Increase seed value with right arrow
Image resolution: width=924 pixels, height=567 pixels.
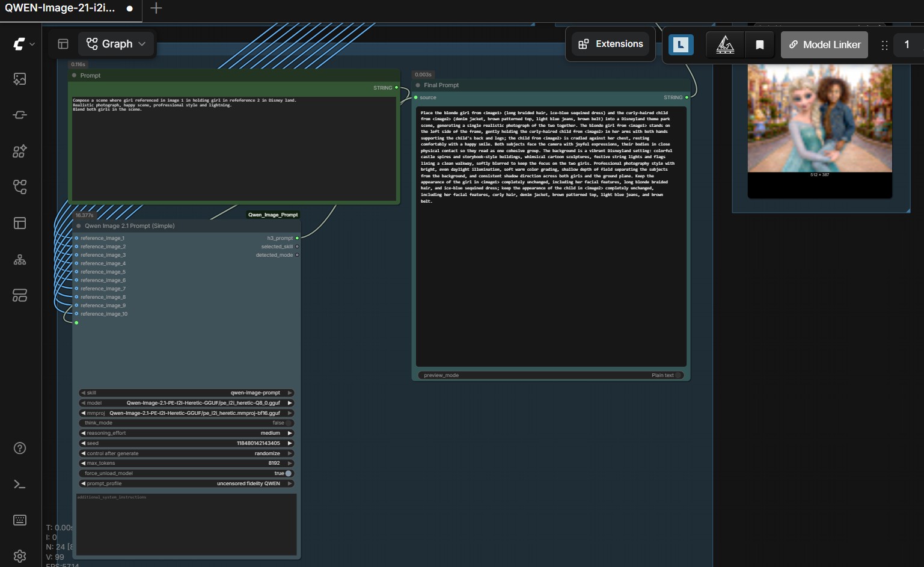[x=290, y=443]
